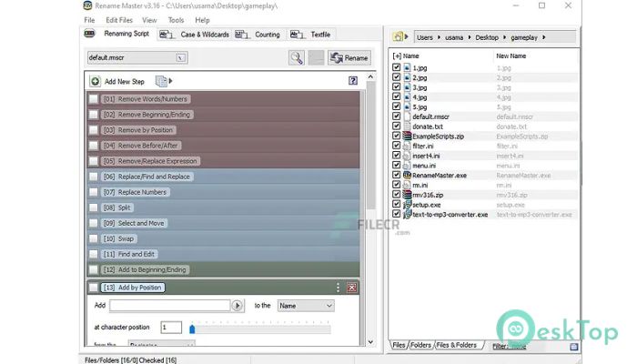Click the Desktop path segment
This screenshot has width=637, height=364.
487,37
